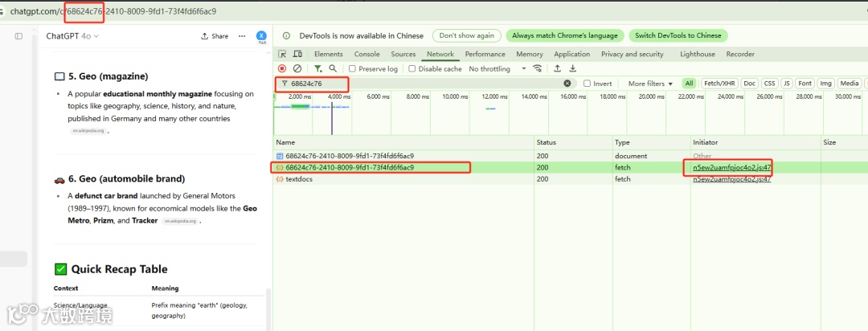Viewport: 868px width, 331px height.
Task: Toggle the ChatGPT sidebar panel icon
Action: pos(18,36)
